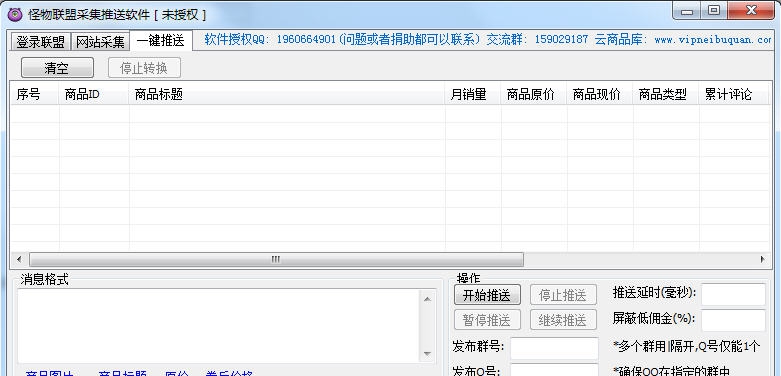The width and height of the screenshot is (781, 376).
Task: Click the 累计评论 column header
Action: coord(734,94)
